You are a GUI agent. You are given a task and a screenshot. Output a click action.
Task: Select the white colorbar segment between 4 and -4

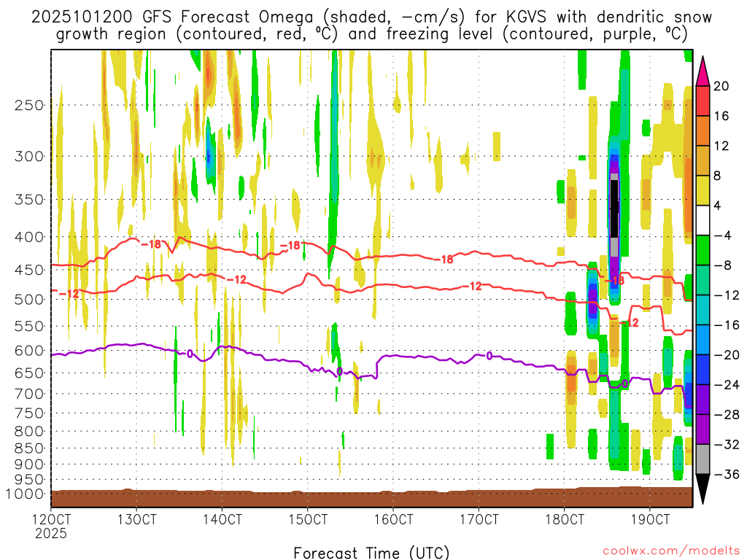point(703,220)
